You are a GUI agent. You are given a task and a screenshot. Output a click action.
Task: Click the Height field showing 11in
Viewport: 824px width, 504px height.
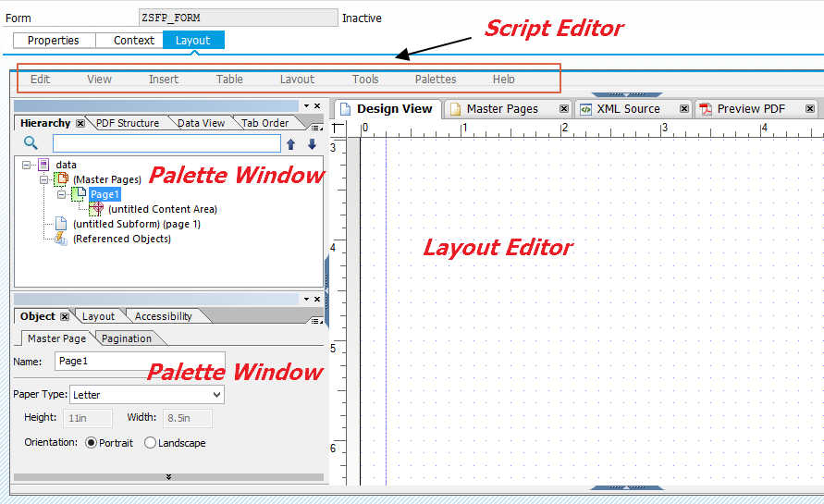point(88,418)
